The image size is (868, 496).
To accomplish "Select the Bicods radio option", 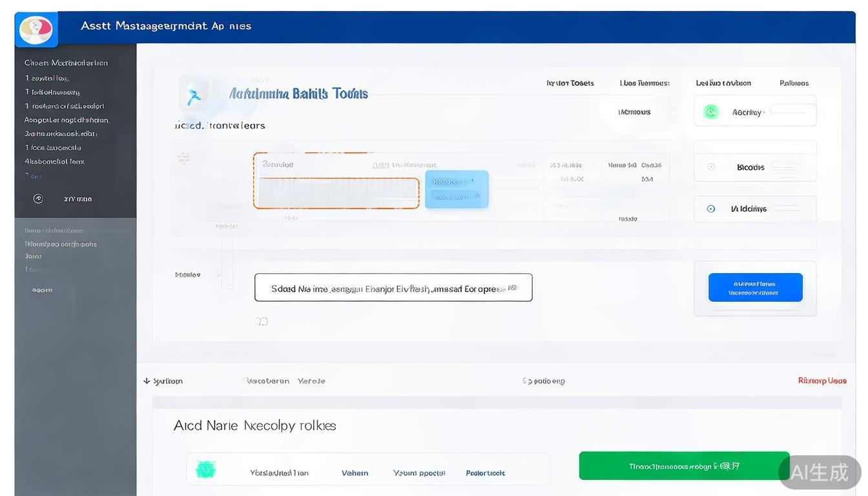I will [x=711, y=167].
